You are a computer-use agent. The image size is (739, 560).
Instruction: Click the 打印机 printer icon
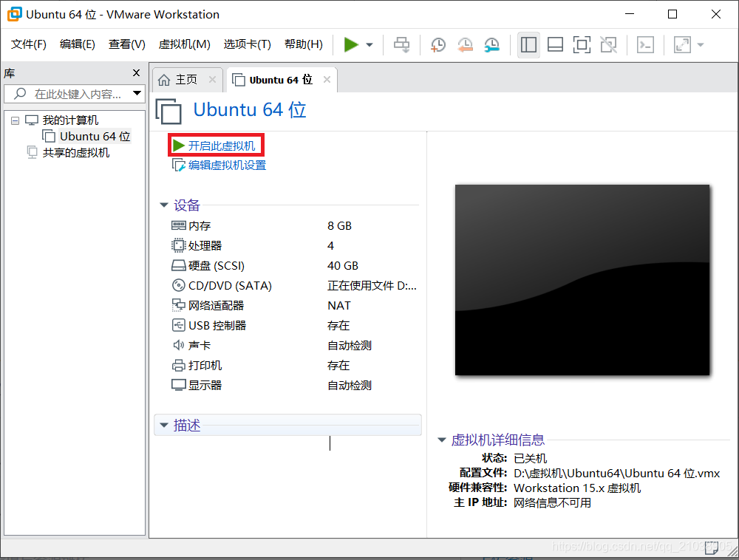pos(179,365)
